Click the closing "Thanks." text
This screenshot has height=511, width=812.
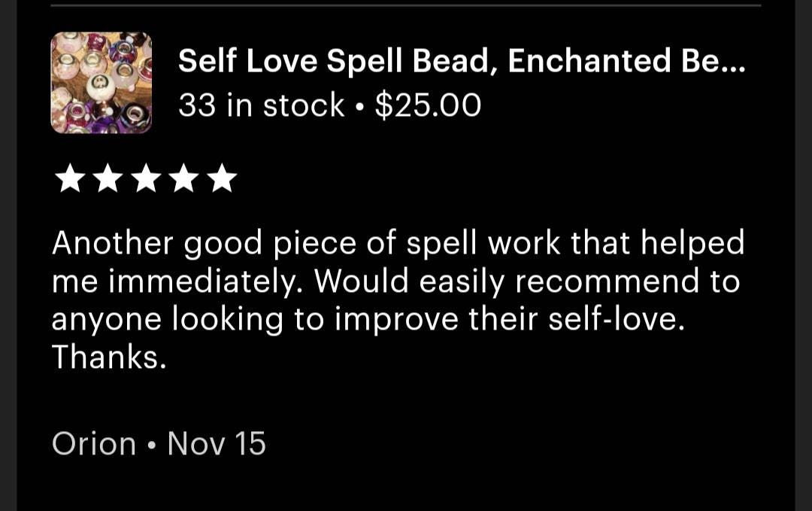[109, 357]
